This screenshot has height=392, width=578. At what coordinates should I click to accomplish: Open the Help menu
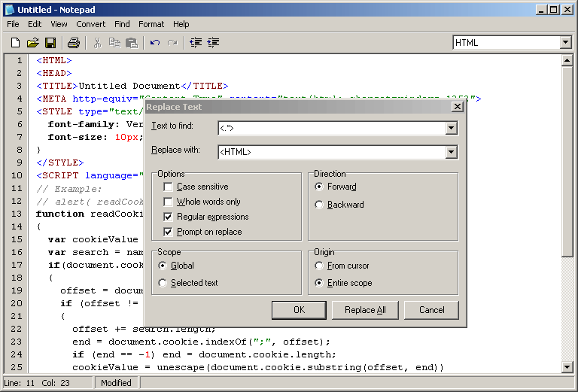tap(181, 24)
